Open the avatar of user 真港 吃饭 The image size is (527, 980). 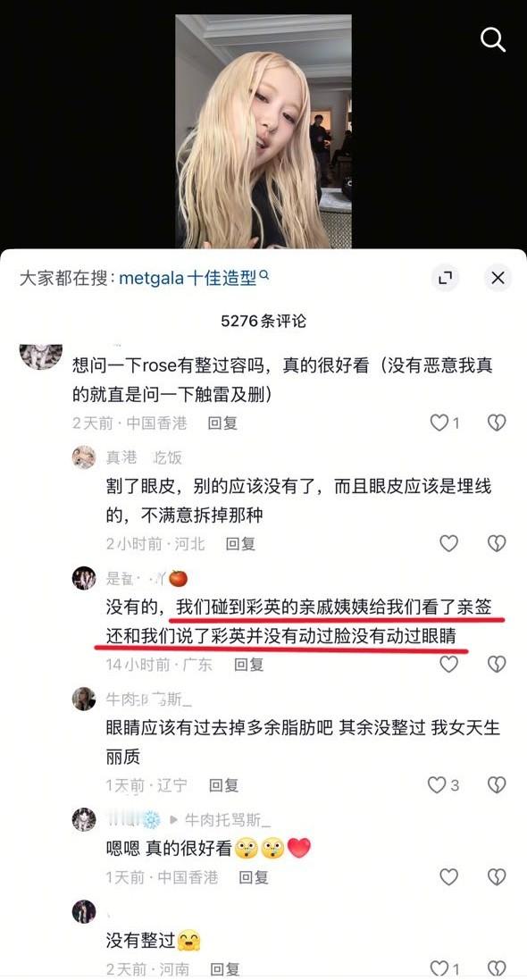tap(84, 457)
